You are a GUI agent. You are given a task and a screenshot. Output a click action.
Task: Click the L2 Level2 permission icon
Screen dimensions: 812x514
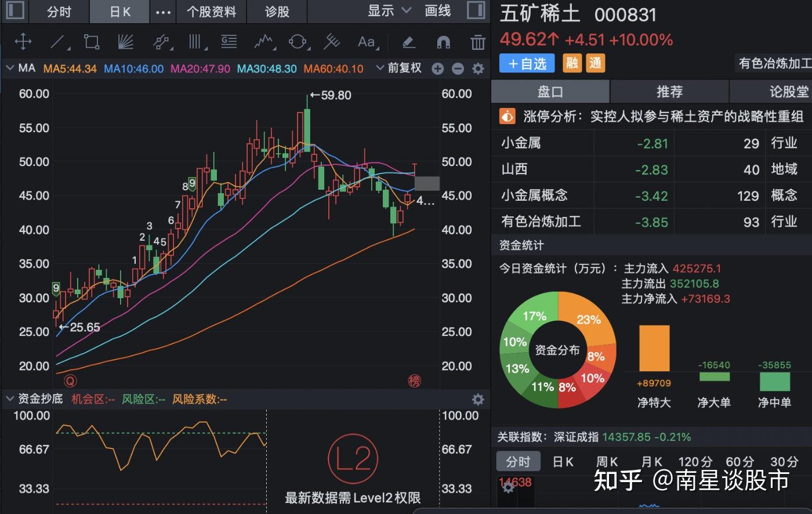coord(353,459)
